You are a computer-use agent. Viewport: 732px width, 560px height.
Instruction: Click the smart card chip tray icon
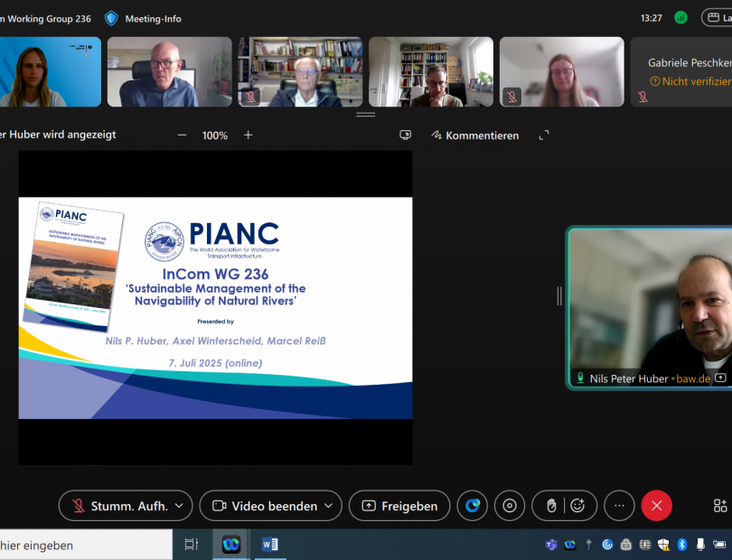click(x=644, y=545)
